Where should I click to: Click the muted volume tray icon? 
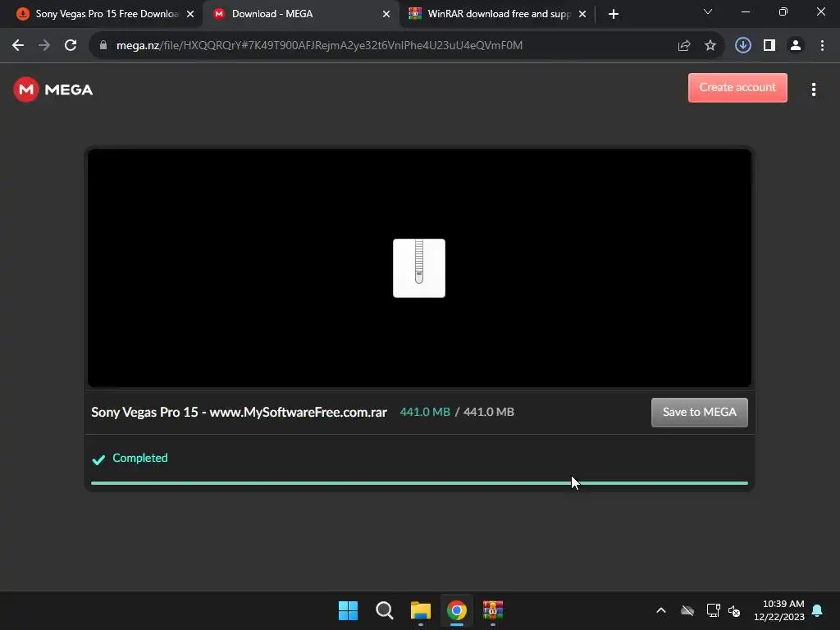[734, 610]
